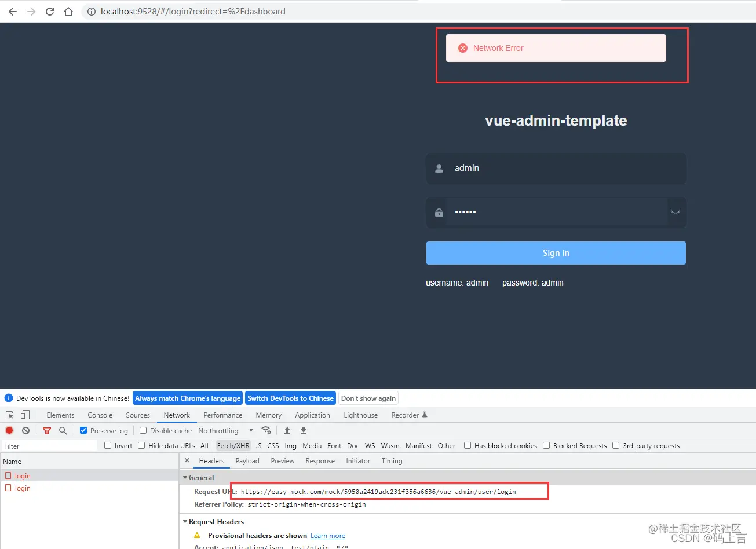Switch to the Response tab
Screen dimensions: 756x549
(x=320, y=461)
